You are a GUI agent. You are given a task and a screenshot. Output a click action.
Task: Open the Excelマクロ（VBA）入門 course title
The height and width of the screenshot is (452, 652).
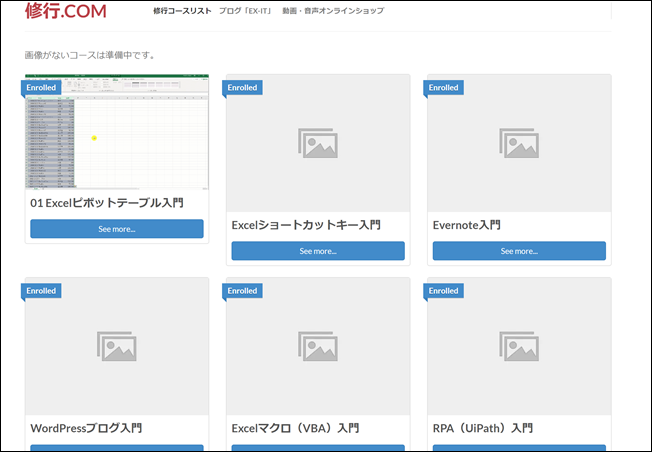pos(295,428)
